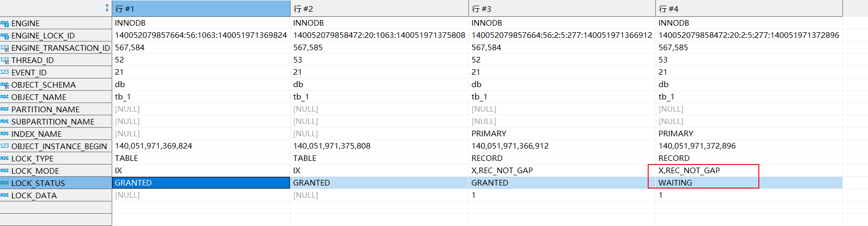Click the sort arrows icon in header corner
Image resolution: width=868 pixels, height=226 pixels.
pyautogui.click(x=107, y=8)
